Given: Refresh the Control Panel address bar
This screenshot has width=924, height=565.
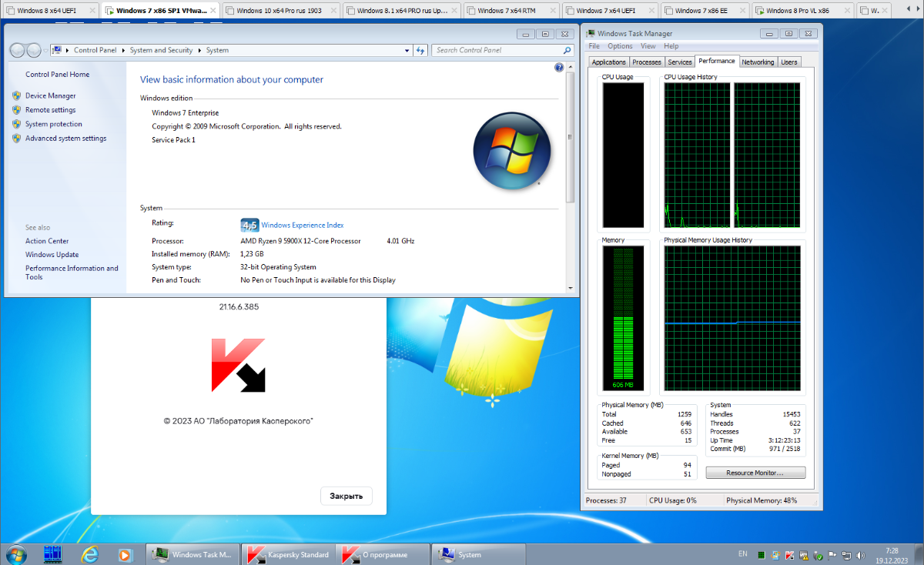Looking at the screenshot, I should 421,50.
